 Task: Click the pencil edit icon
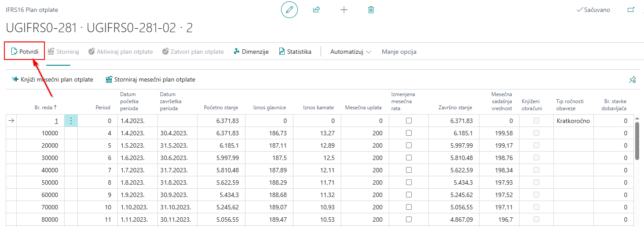click(289, 10)
